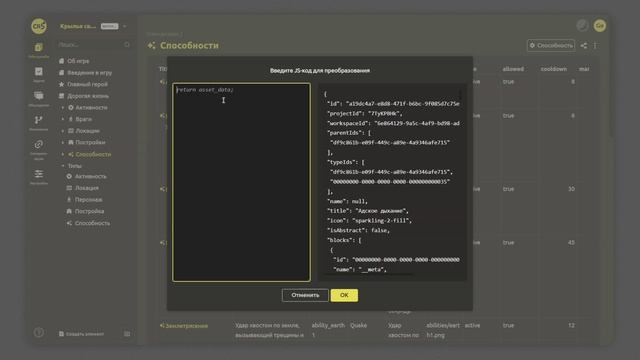Click the 'allowed' column header

tap(513, 69)
